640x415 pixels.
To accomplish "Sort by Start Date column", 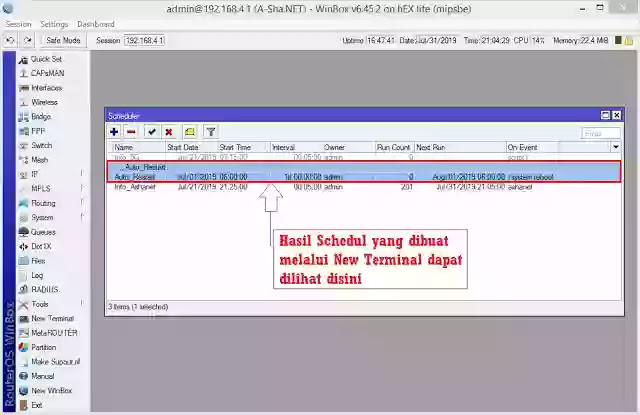I will 191,147.
